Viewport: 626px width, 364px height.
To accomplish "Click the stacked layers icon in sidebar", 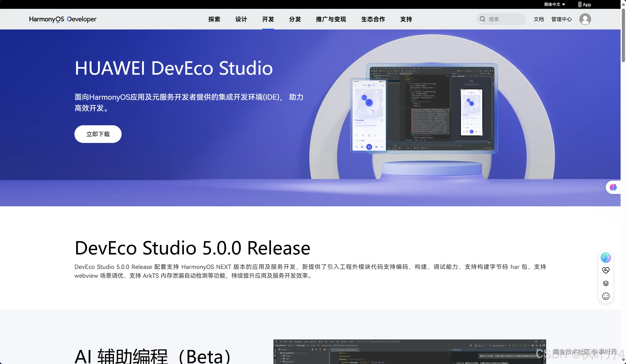I will 606,283.
